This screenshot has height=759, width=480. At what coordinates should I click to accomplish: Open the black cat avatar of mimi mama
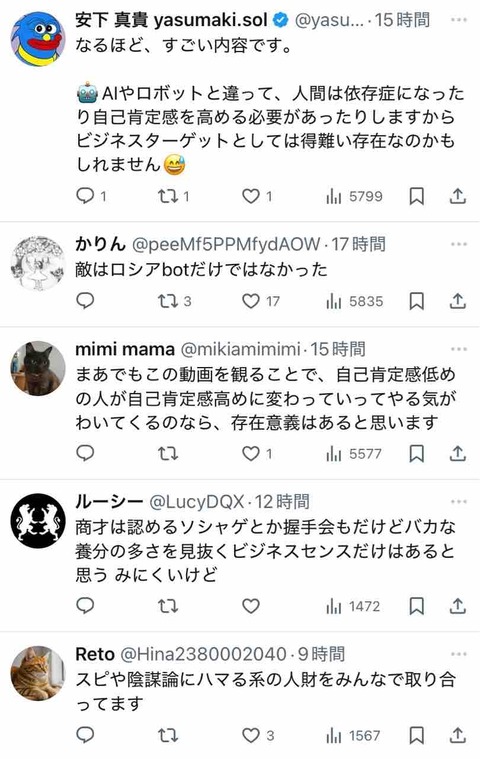point(38,368)
